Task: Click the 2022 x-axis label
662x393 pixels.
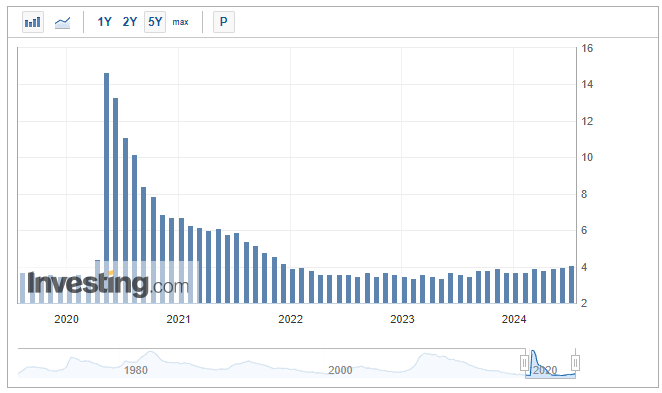Action: [x=290, y=319]
